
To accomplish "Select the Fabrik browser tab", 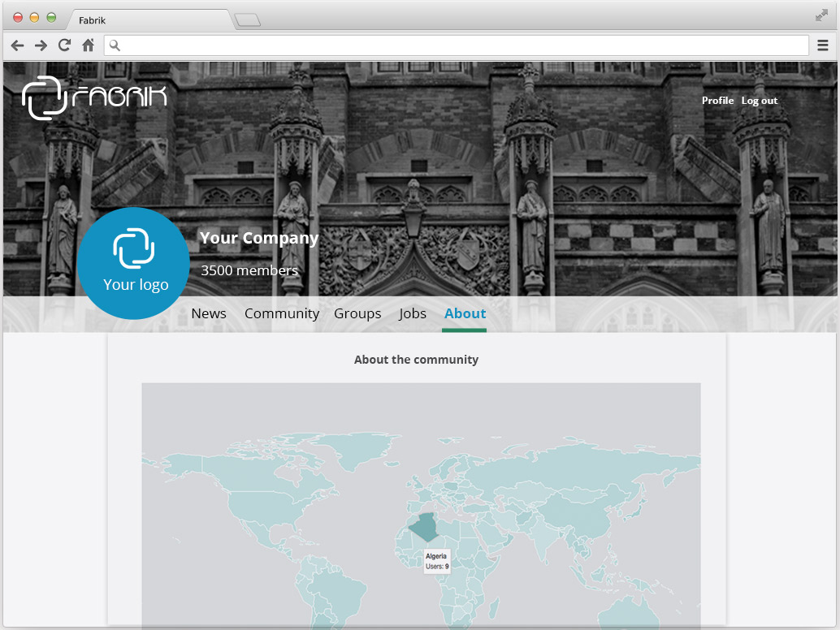I will tap(150, 20).
